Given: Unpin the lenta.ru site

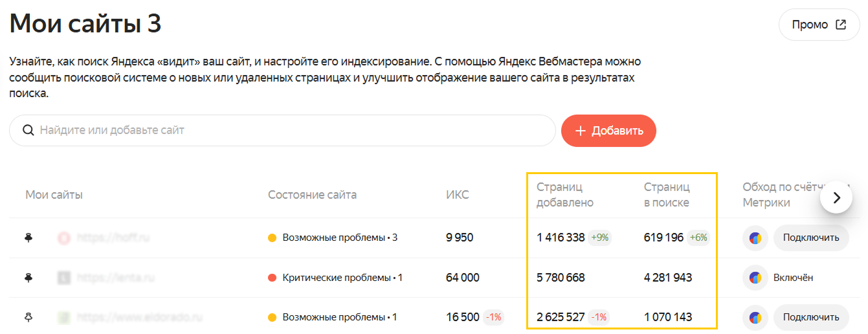Looking at the screenshot, I should point(28,278).
